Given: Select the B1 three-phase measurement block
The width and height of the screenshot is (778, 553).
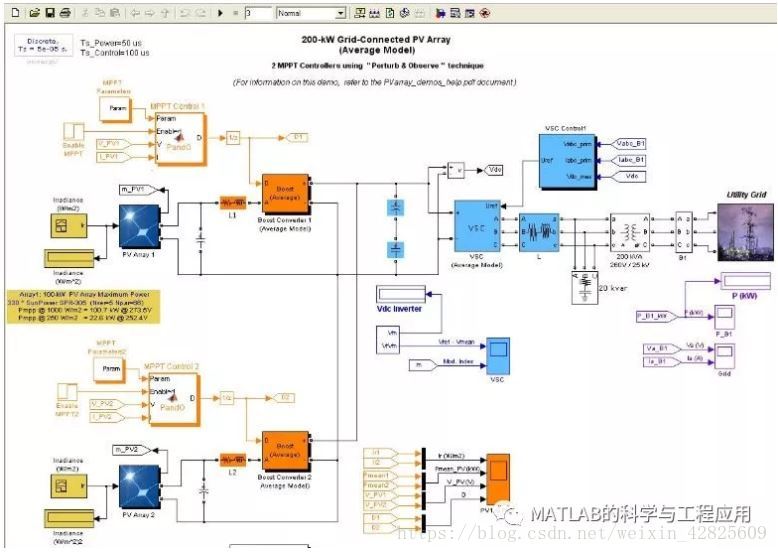Looking at the screenshot, I should point(684,232).
